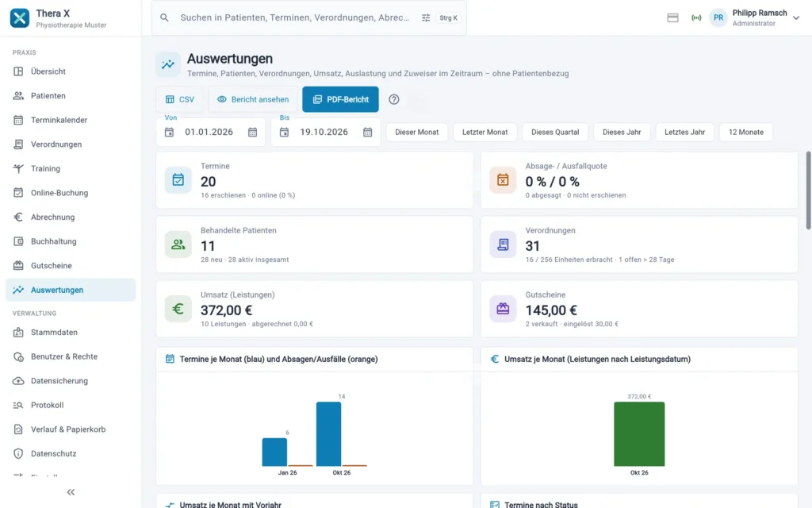The image size is (812, 508).
Task: Open calendar picker for Bis date
Action: point(367,133)
